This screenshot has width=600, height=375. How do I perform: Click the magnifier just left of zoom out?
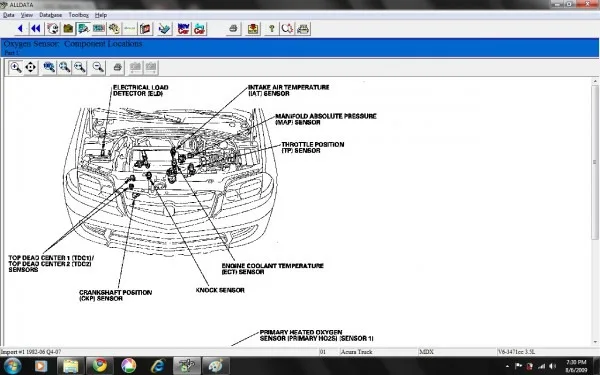click(80, 67)
